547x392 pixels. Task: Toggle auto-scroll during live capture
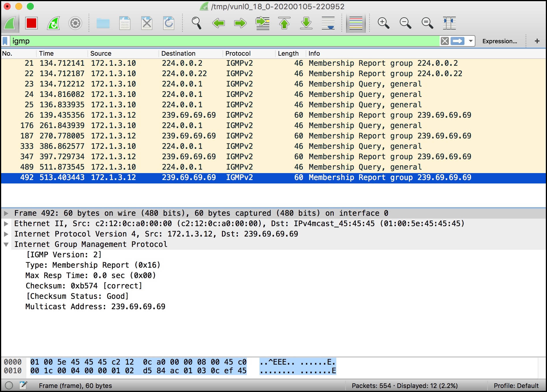click(328, 23)
